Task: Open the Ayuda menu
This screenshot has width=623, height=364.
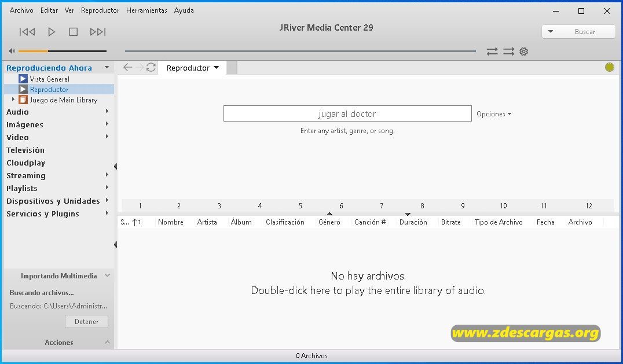Action: [184, 10]
